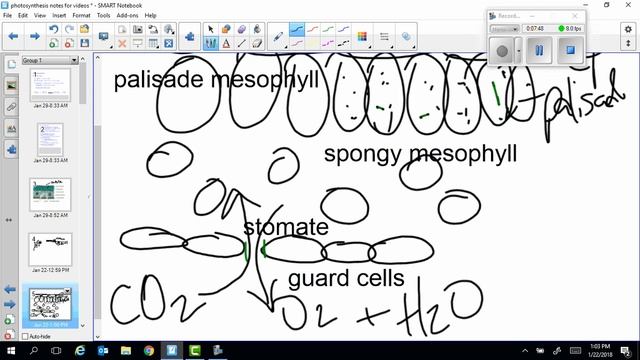Choose the Select arrow tool
Image resolution: width=640 pixels, height=360 pixels.
[x=211, y=29]
